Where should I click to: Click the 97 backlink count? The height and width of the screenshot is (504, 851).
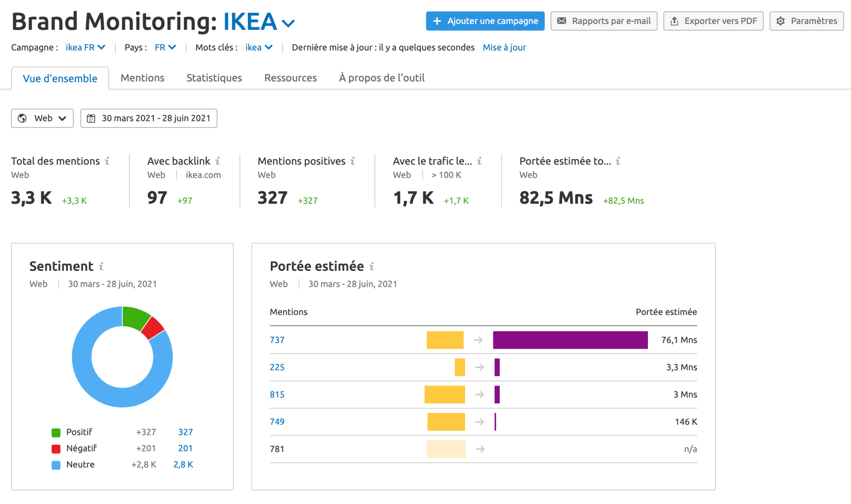click(157, 197)
